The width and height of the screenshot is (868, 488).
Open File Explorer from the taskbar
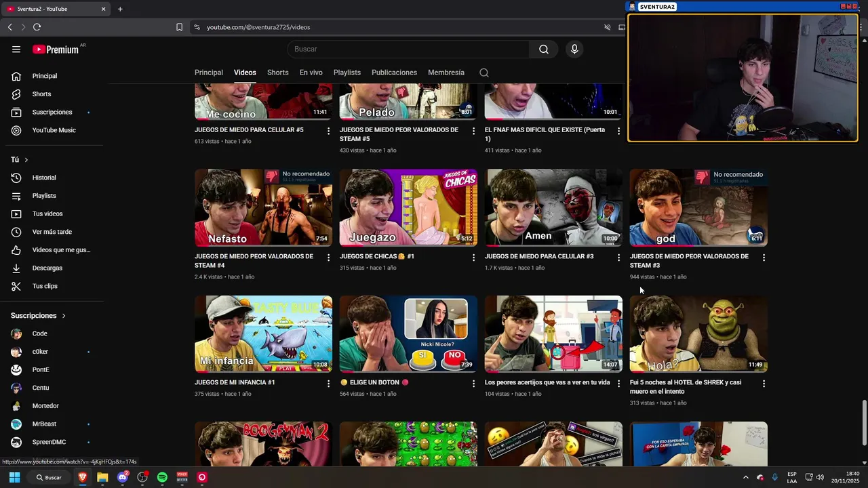(x=102, y=477)
